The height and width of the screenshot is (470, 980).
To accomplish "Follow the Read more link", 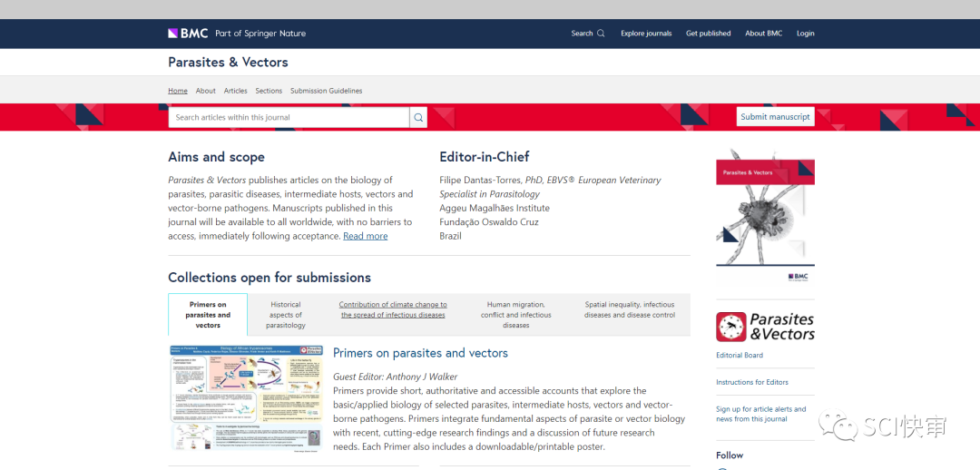I will [365, 236].
